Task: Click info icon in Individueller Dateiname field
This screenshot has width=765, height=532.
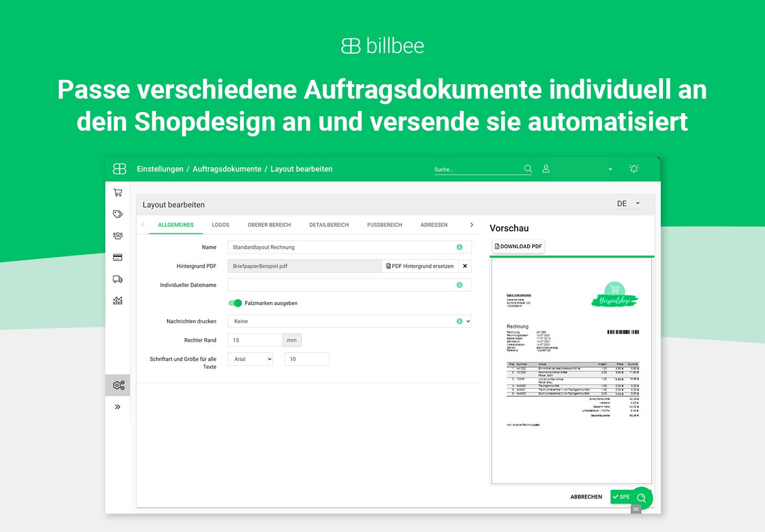Action: pyautogui.click(x=460, y=285)
